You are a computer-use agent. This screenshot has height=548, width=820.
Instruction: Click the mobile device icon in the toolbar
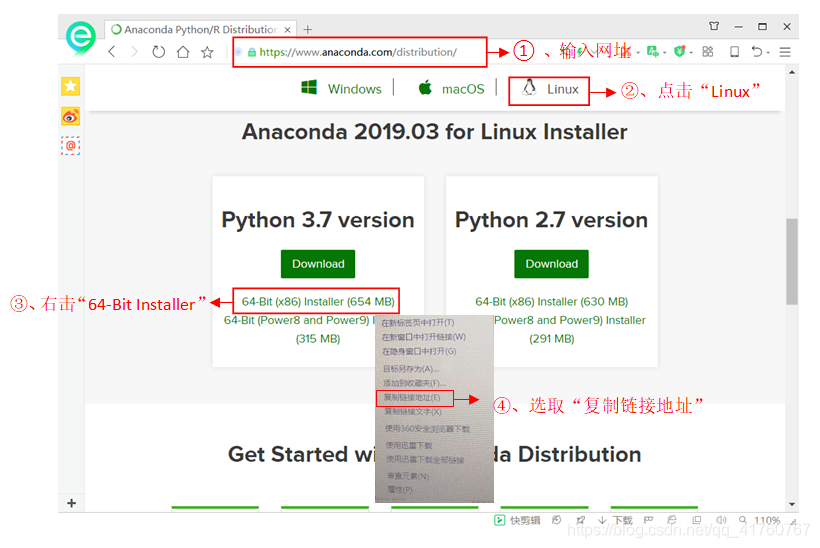[734, 51]
